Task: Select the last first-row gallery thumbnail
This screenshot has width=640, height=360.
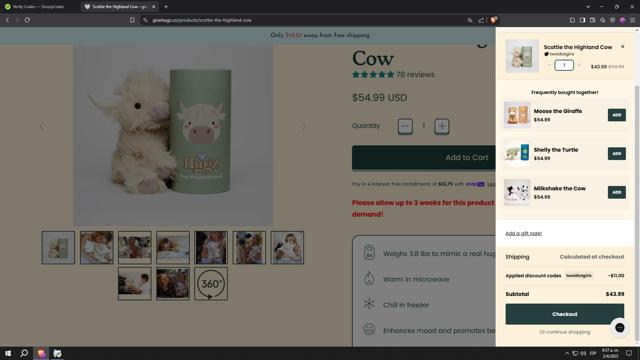Action: pyautogui.click(x=287, y=248)
